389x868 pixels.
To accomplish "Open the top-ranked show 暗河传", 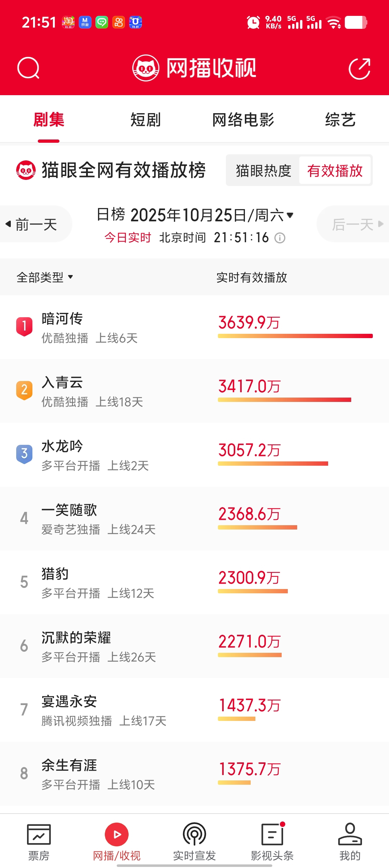I will pos(62,319).
